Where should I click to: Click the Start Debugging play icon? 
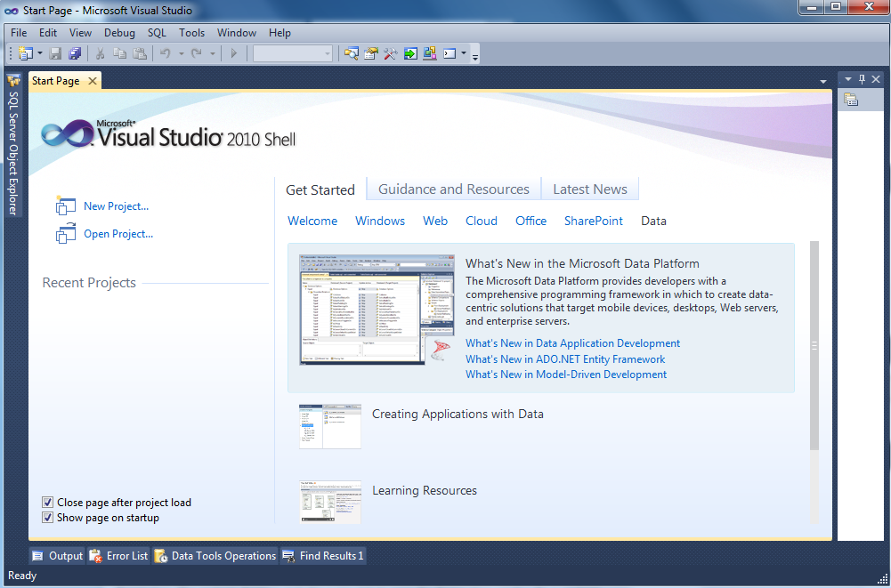tap(233, 53)
